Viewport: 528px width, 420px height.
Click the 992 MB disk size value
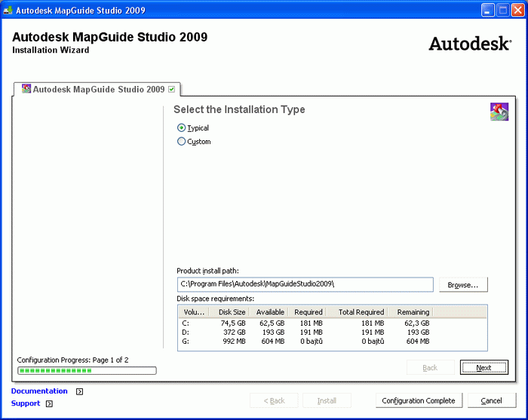[234, 342]
